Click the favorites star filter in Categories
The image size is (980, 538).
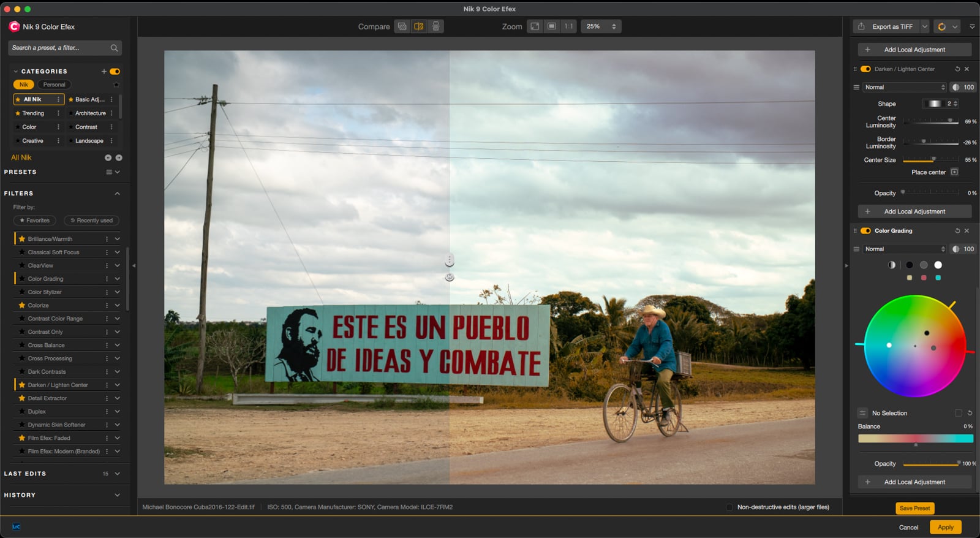point(116,85)
